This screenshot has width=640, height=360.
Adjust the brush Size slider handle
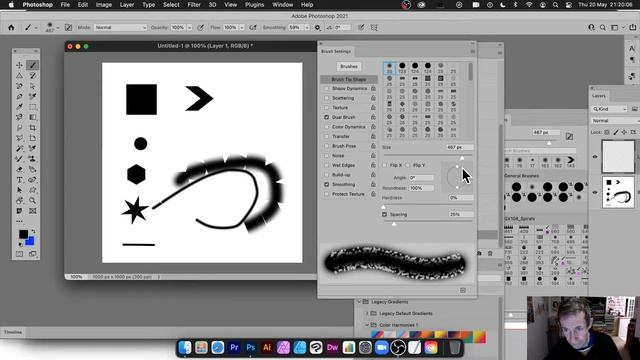[x=462, y=158]
